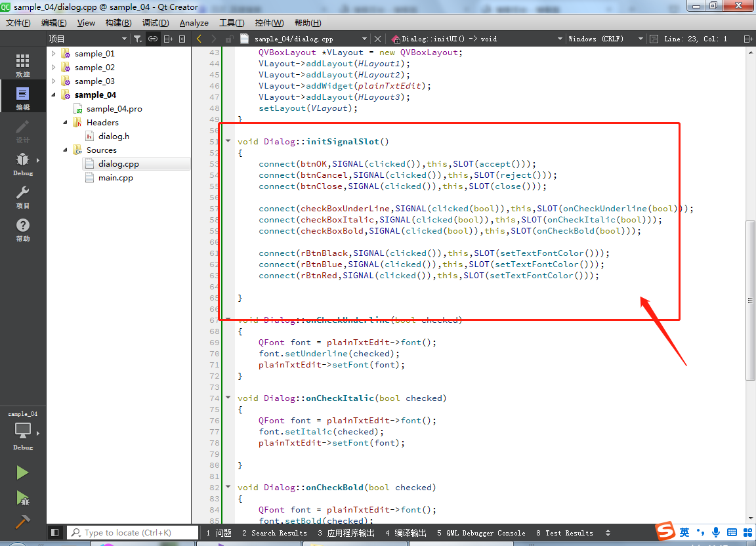The width and height of the screenshot is (756, 546).
Task: Open the 工具(T) menu
Action: pos(232,23)
